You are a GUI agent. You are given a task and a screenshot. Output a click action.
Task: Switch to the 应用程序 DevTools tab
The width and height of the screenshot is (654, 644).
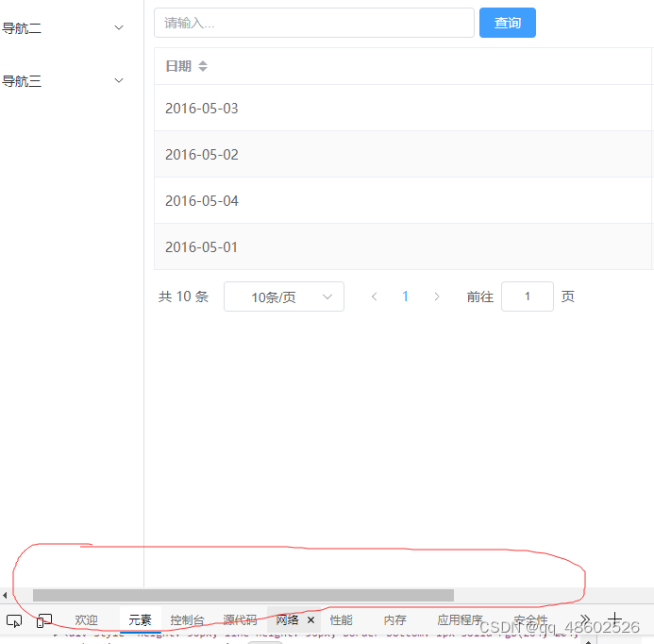(x=460, y=620)
